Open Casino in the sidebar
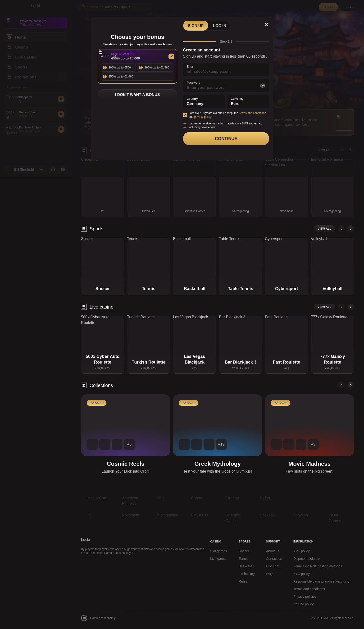This screenshot has width=364, height=629. point(36,47)
